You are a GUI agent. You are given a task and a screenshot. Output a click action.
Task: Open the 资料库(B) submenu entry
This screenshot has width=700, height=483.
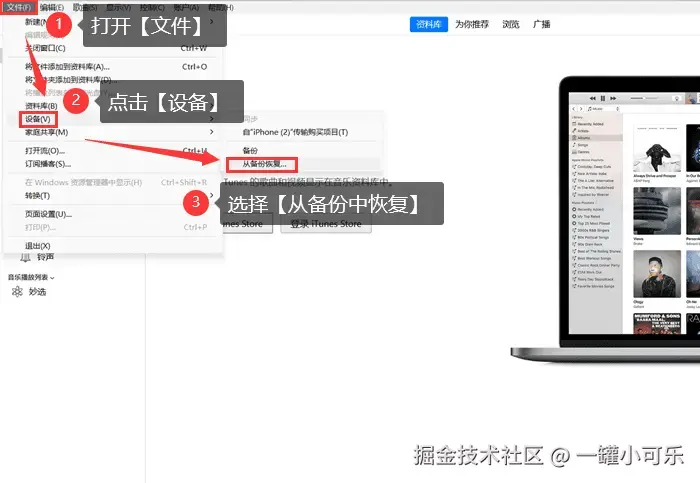[114, 106]
